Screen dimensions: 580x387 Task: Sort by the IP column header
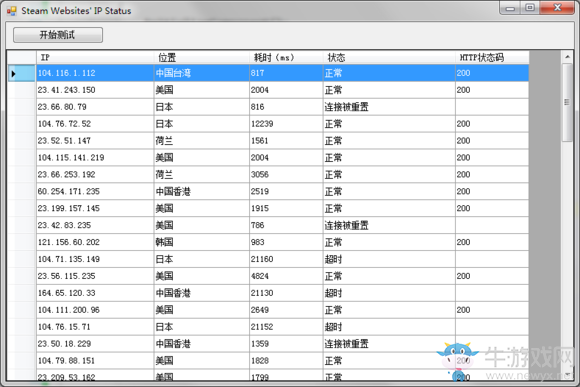[95, 57]
